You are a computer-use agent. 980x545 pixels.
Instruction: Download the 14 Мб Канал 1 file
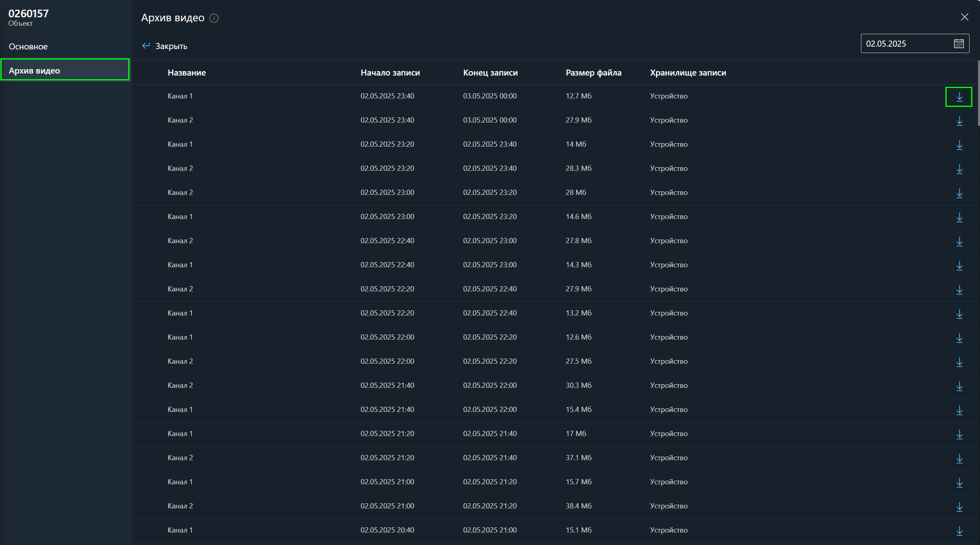[x=959, y=145]
